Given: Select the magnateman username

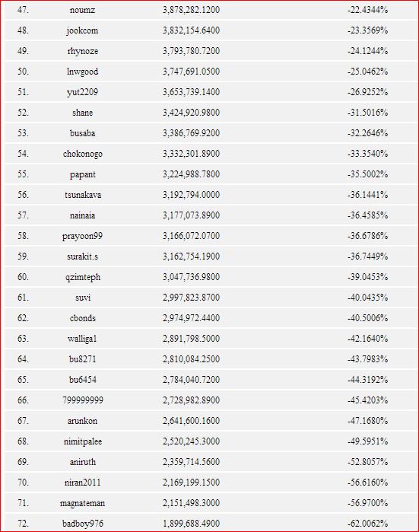Looking at the screenshot, I should click(82, 503).
